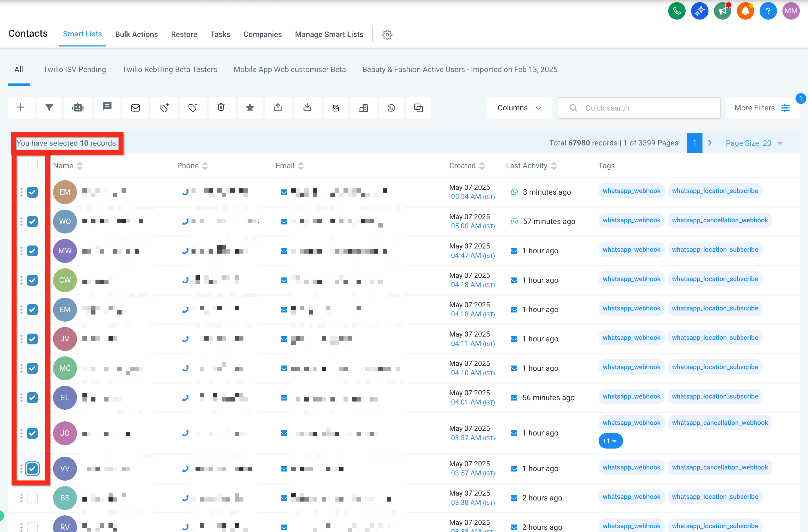The height and width of the screenshot is (532, 808).
Task: Uncheck the VV contact checkbox
Action: [x=32, y=469]
